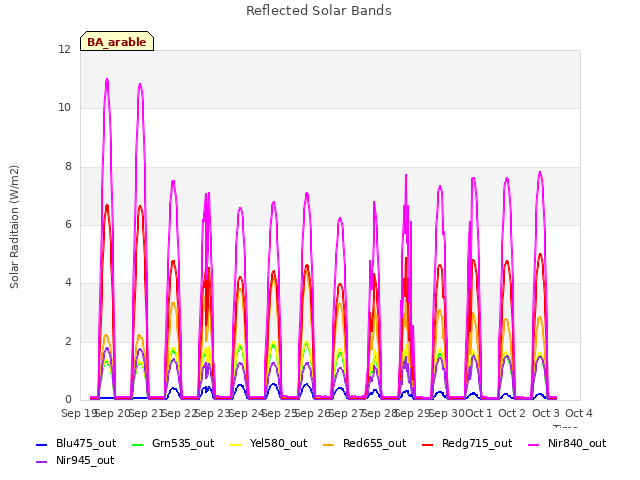The height and width of the screenshot is (480, 640).
Task: Click the Oct 4 x-axis tick label
Action: pos(579,413)
